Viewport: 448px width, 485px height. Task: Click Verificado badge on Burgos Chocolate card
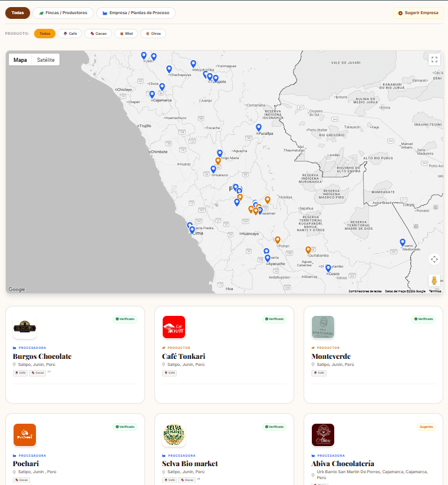click(x=125, y=319)
